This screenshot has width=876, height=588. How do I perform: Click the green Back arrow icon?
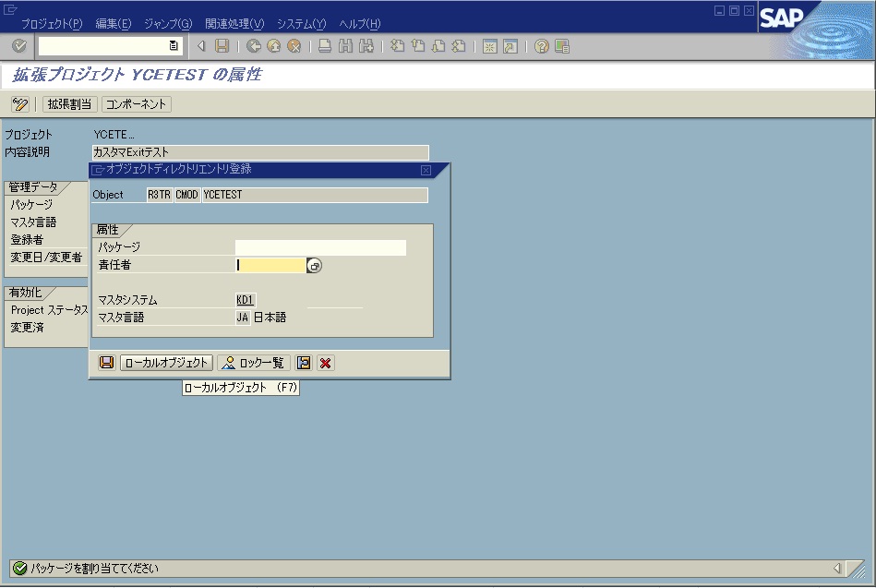(x=254, y=47)
